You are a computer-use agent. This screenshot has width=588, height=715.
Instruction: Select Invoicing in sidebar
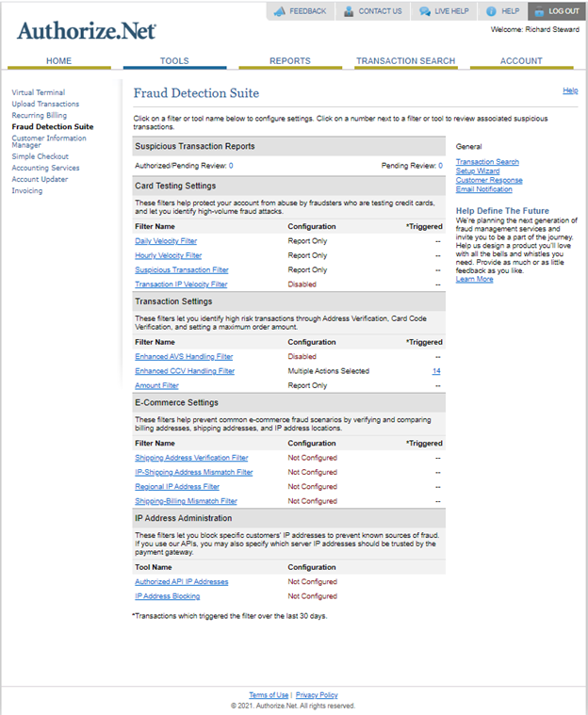point(27,190)
